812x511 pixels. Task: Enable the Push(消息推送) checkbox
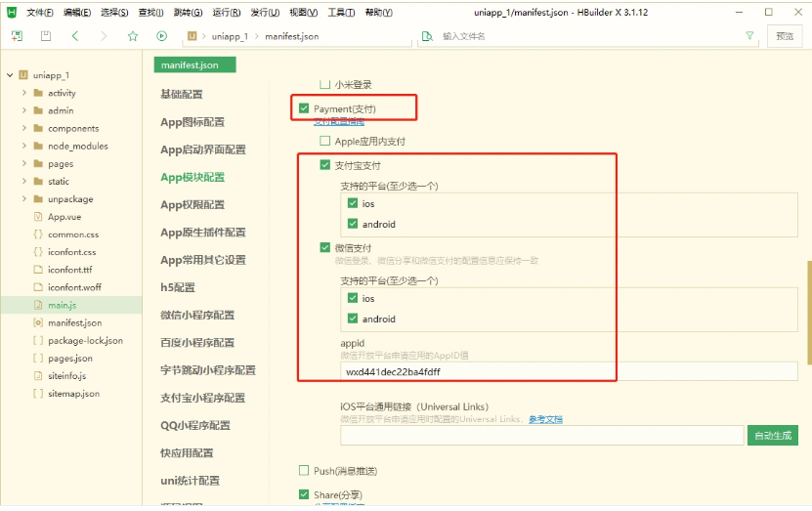(x=304, y=471)
